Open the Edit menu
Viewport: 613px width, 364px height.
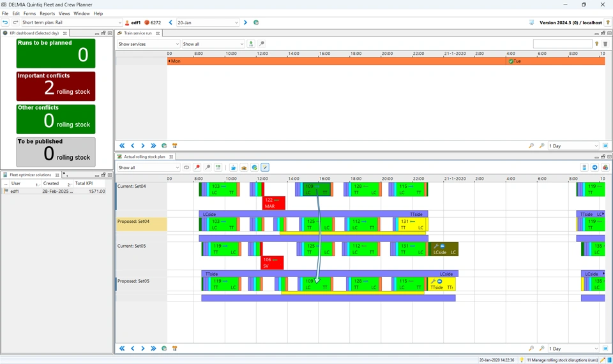(16, 13)
